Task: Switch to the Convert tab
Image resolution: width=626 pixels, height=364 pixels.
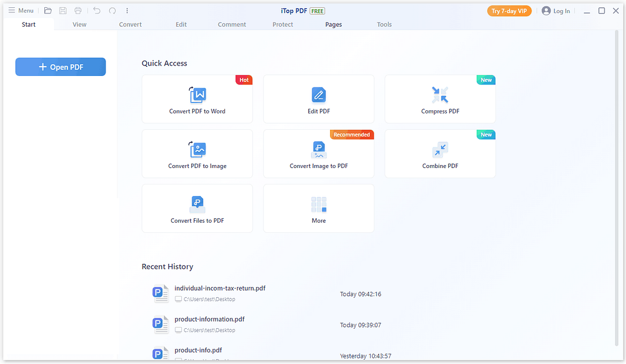Action: [130, 24]
